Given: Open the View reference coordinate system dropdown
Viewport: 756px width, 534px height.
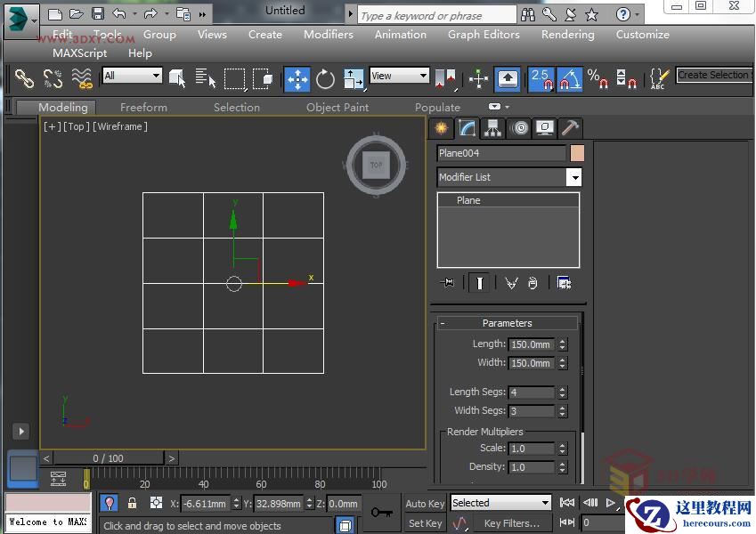Looking at the screenshot, I should pos(398,76).
